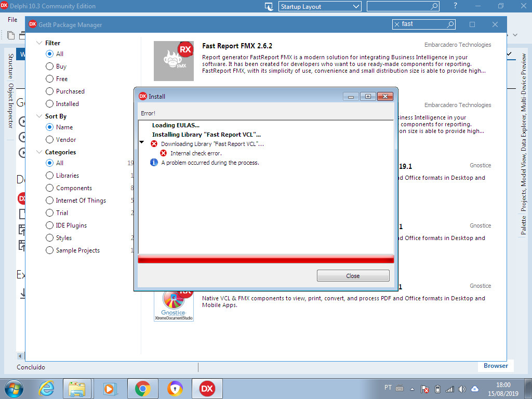
Task: Select the Components category
Action: coord(49,188)
